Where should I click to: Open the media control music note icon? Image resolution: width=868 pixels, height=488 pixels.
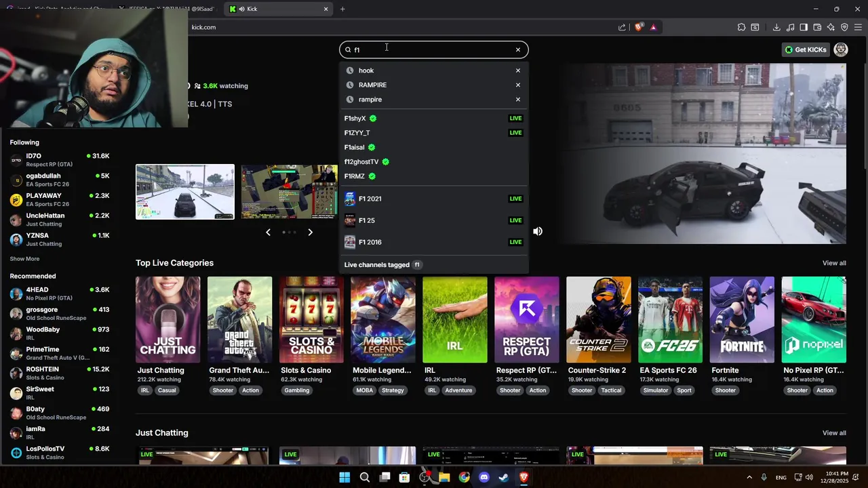pos(790,27)
